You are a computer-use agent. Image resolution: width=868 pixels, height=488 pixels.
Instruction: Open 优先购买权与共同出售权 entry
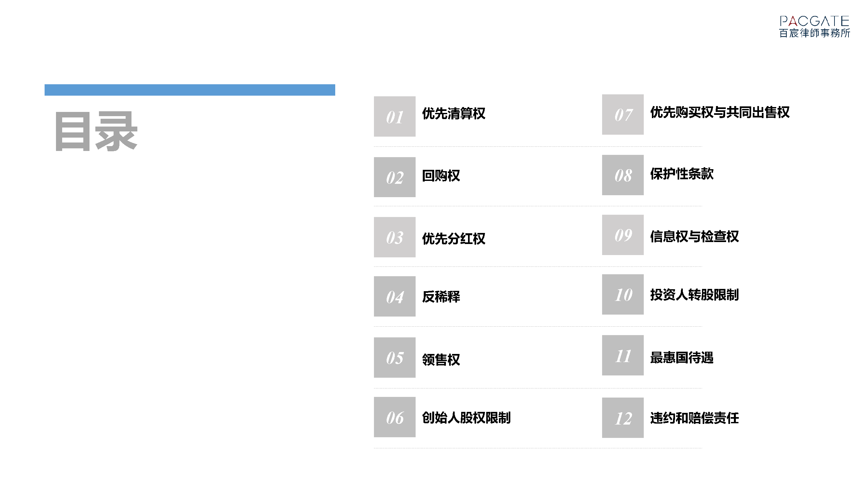[x=720, y=112]
